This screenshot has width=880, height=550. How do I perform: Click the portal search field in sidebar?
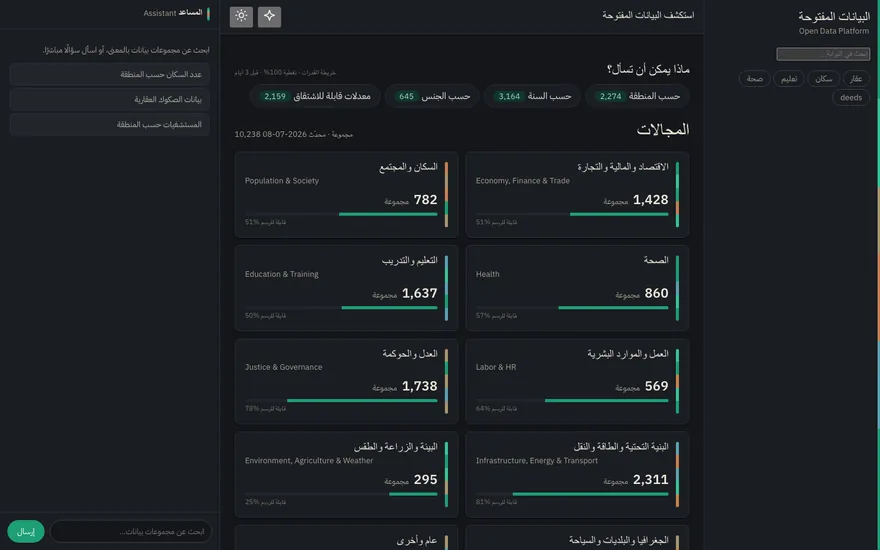pyautogui.click(x=823, y=54)
